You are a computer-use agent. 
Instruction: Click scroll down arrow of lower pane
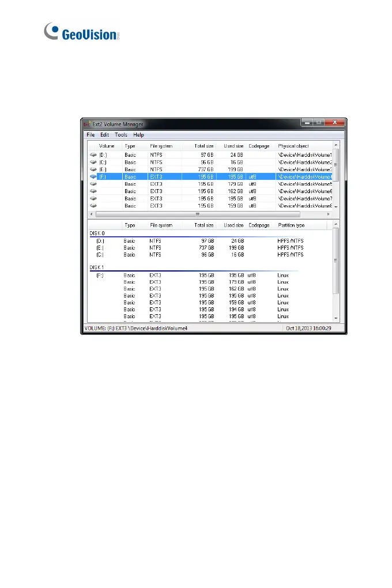[x=336, y=318]
